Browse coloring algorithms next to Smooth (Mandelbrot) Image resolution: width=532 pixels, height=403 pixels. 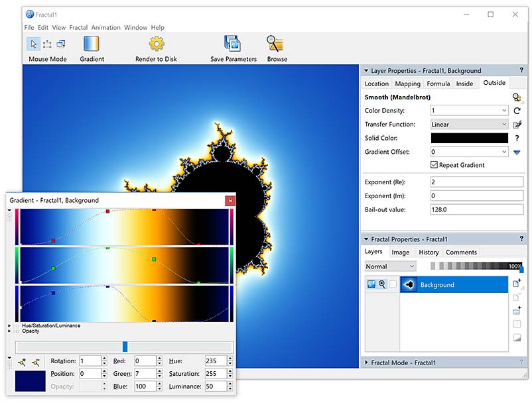click(x=517, y=97)
